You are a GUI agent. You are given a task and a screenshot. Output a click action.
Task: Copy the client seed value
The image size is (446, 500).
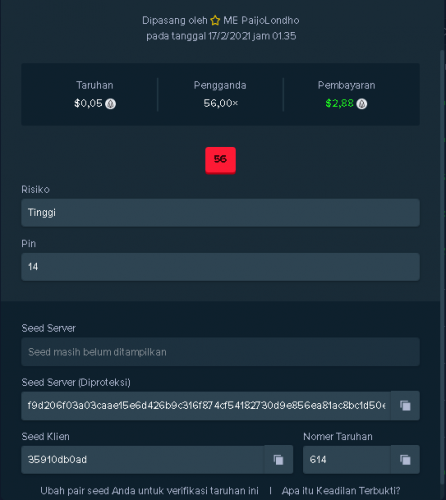click(x=278, y=460)
